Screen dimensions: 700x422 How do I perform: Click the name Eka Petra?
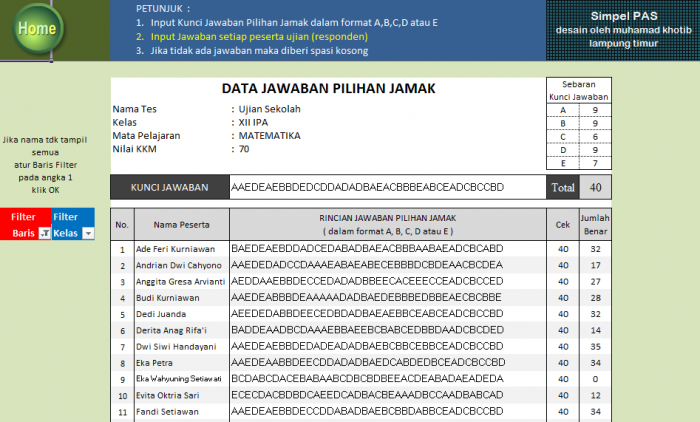pyautogui.click(x=154, y=363)
